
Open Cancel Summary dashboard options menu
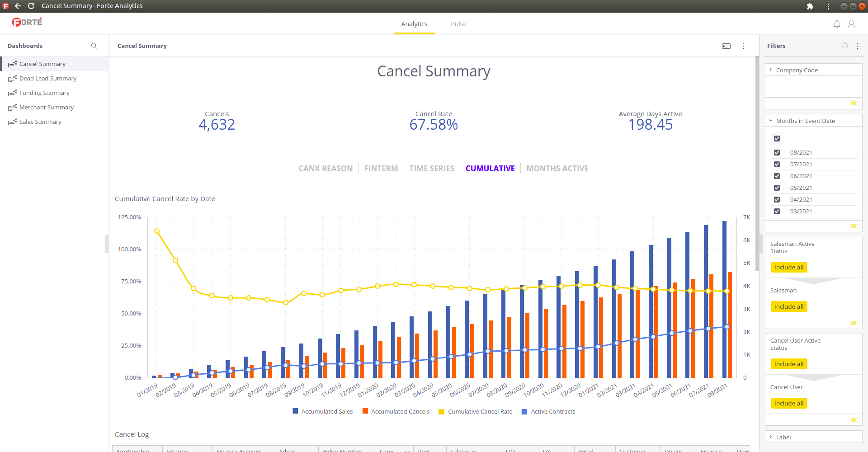[743, 46]
